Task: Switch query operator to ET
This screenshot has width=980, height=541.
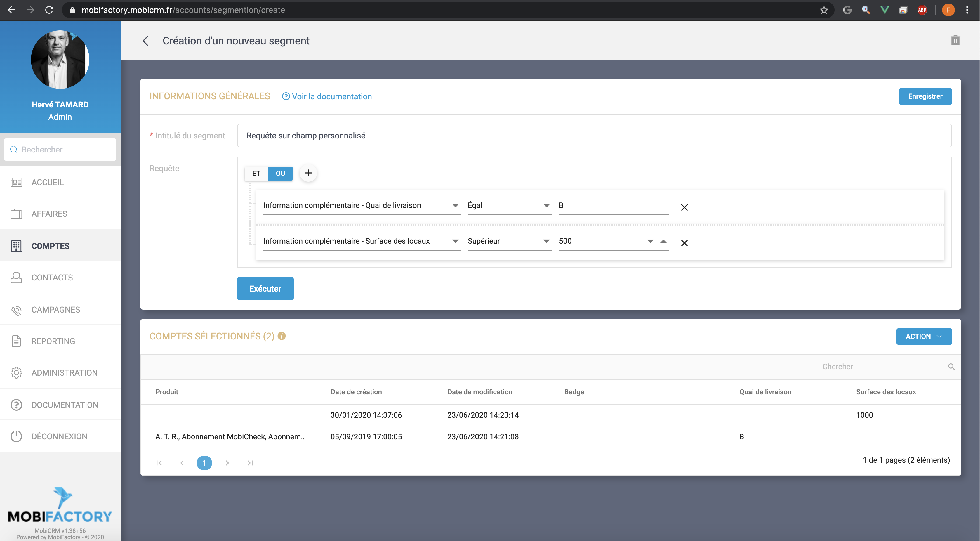Action: pyautogui.click(x=256, y=174)
